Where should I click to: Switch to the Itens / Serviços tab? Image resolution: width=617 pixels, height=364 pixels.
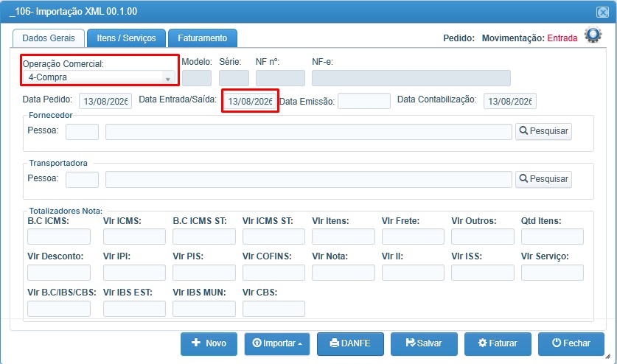(126, 38)
